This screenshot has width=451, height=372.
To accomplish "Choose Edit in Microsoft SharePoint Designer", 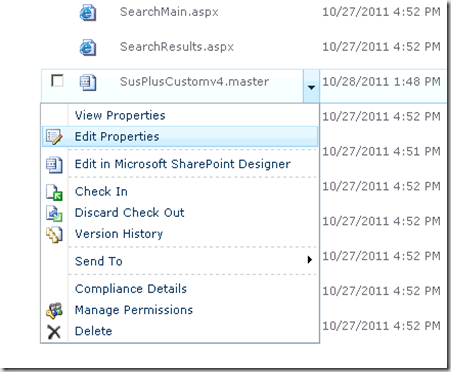I will (x=180, y=164).
